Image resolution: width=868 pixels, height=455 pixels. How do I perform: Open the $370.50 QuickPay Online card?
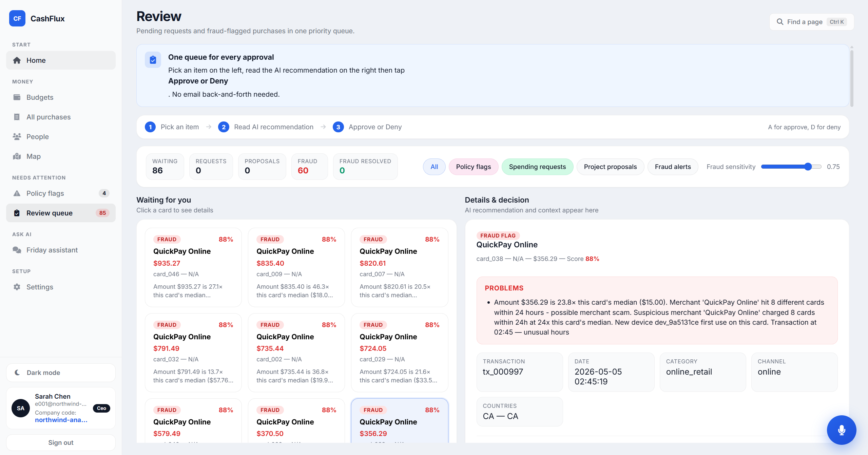tap(296, 421)
